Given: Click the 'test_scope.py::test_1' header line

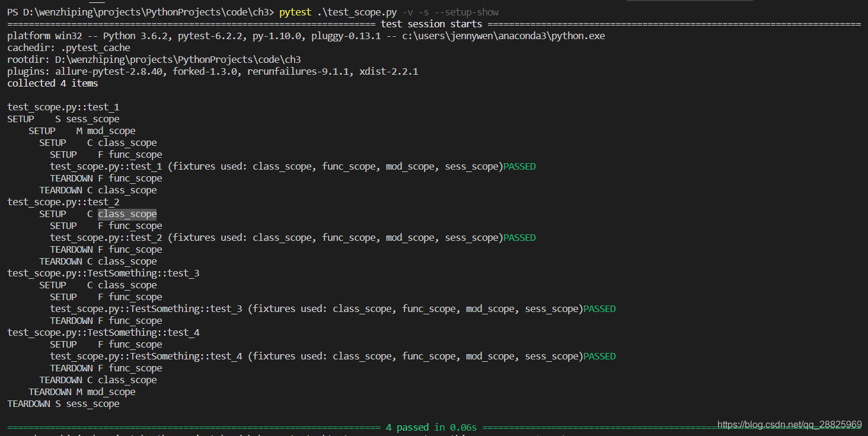Looking at the screenshot, I should click(63, 107).
